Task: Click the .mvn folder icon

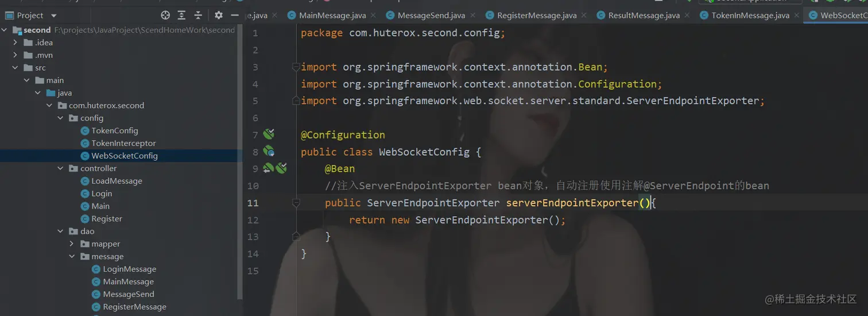Action: pos(28,55)
